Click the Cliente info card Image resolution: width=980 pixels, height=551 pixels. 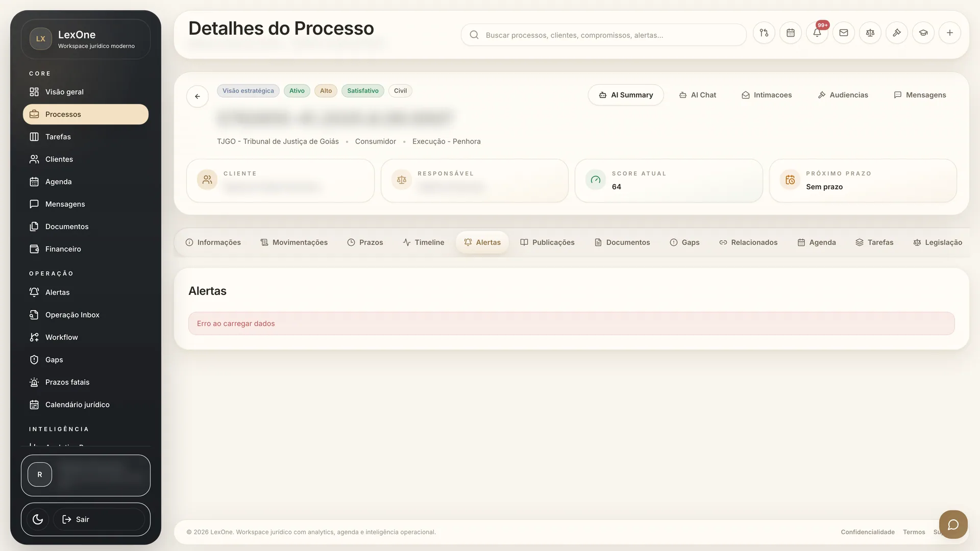click(x=280, y=181)
